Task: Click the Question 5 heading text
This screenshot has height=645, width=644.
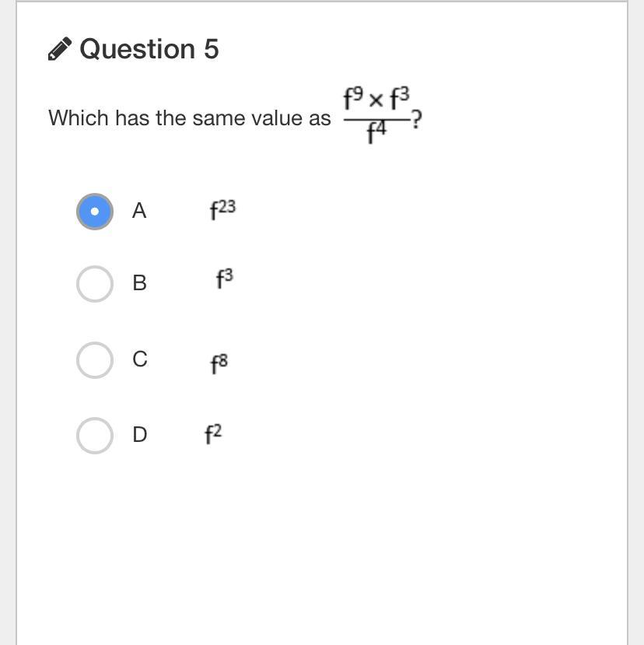Action: 149,49
